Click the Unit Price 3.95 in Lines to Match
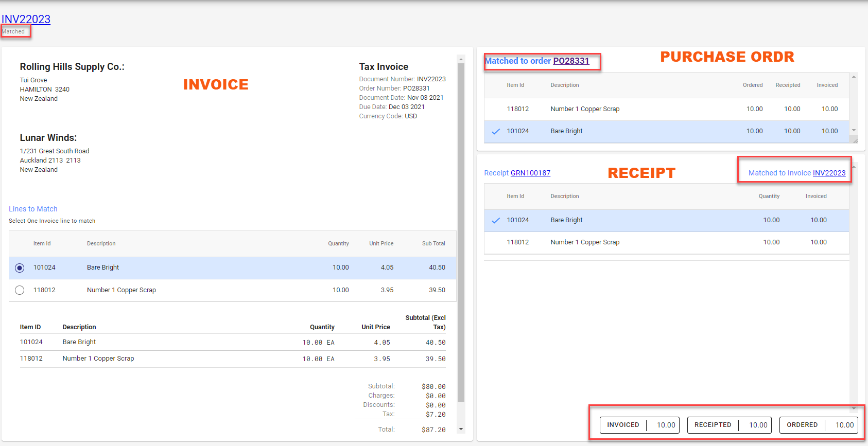Screen dimensions: 868x446 click(x=387, y=290)
